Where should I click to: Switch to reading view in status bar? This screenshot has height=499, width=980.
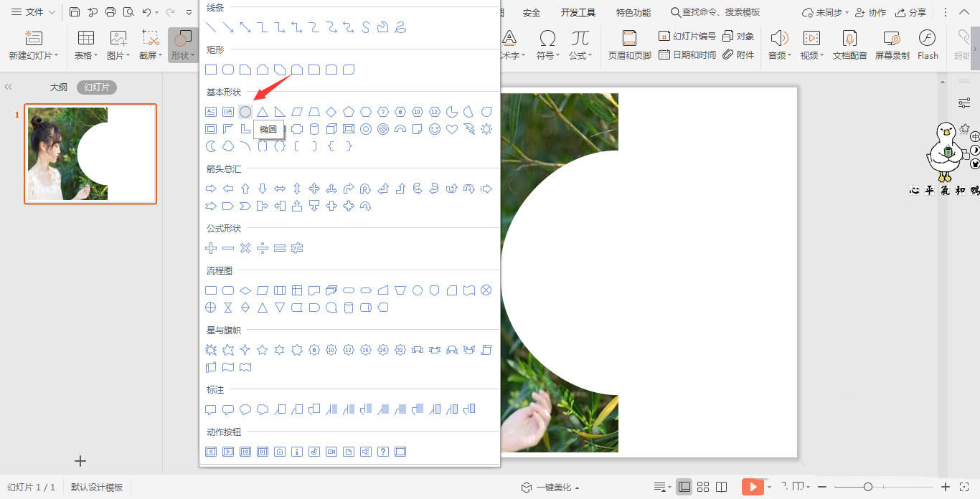click(x=722, y=487)
